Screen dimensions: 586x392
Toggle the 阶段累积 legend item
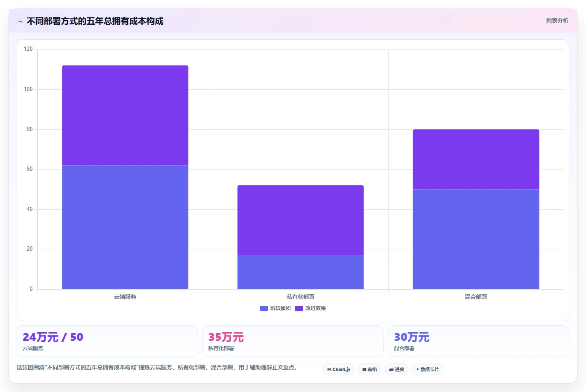pos(275,308)
